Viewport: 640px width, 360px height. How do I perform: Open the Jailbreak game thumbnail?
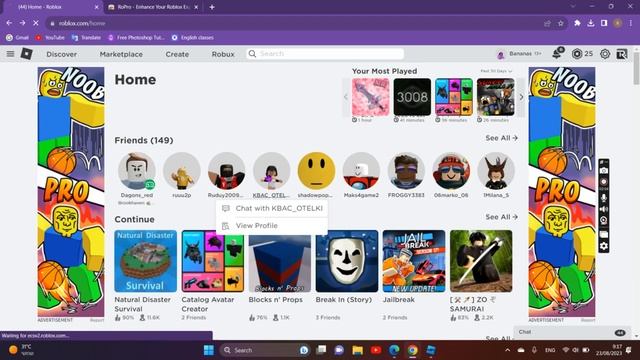(x=414, y=261)
